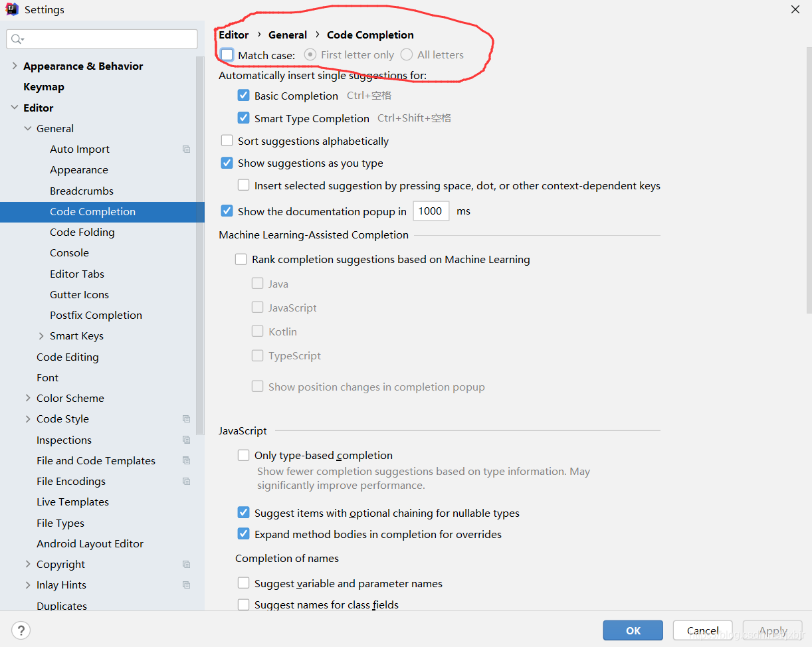Open the Duplicates settings page
This screenshot has width=812, height=647.
(62, 605)
